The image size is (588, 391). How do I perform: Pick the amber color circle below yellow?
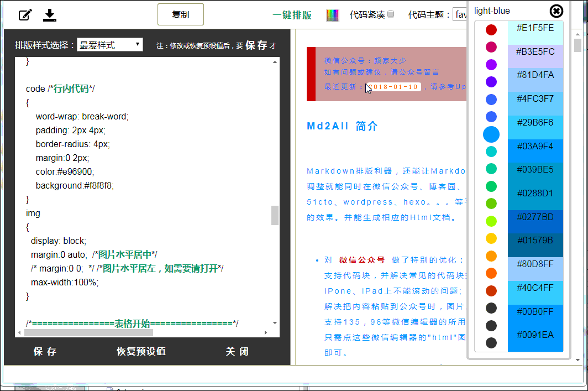click(x=491, y=256)
